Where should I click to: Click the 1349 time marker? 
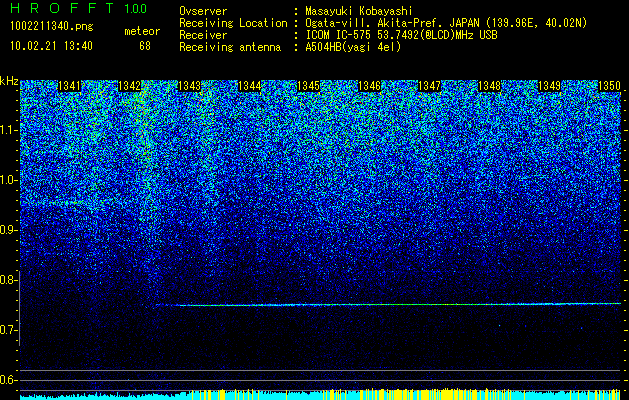tap(549, 86)
